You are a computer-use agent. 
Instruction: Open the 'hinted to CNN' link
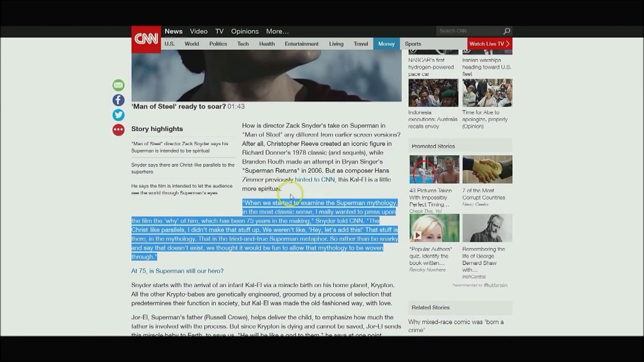(315, 179)
